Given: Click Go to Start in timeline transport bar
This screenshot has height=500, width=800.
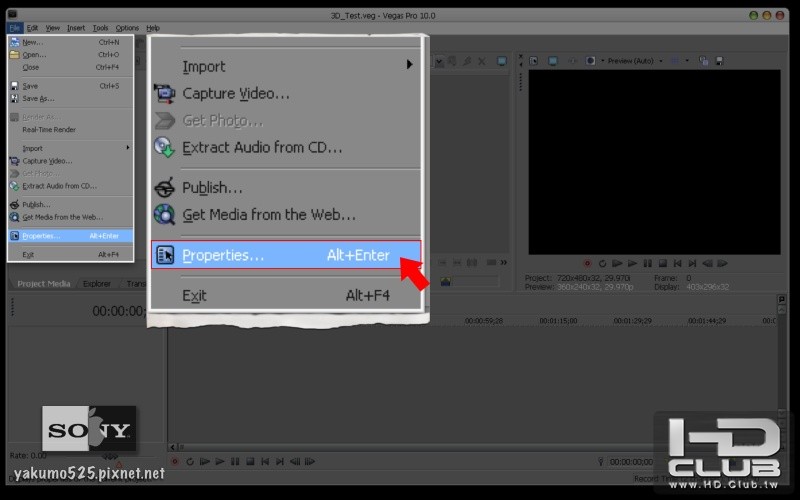Looking at the screenshot, I should tap(265, 461).
